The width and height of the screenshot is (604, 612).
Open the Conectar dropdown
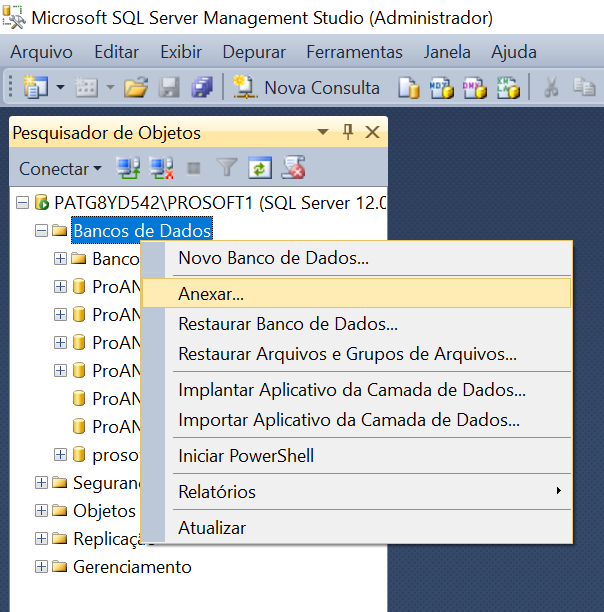pyautogui.click(x=60, y=169)
